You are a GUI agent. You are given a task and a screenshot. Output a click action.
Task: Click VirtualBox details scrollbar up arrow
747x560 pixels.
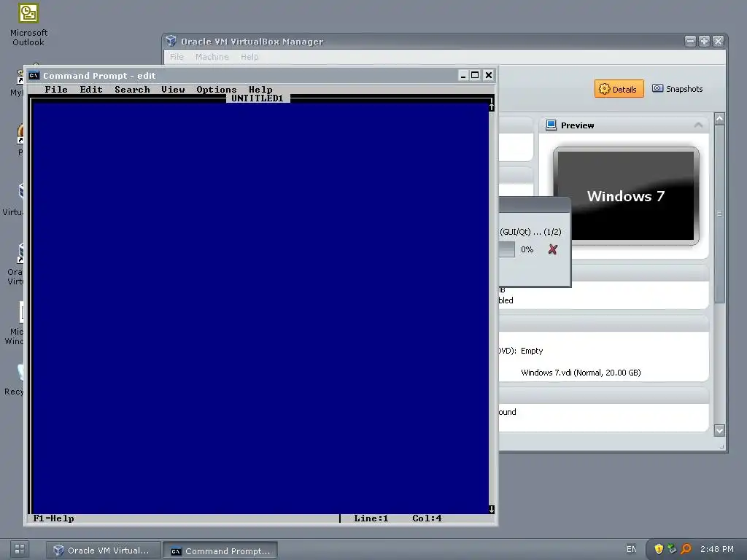coord(719,119)
